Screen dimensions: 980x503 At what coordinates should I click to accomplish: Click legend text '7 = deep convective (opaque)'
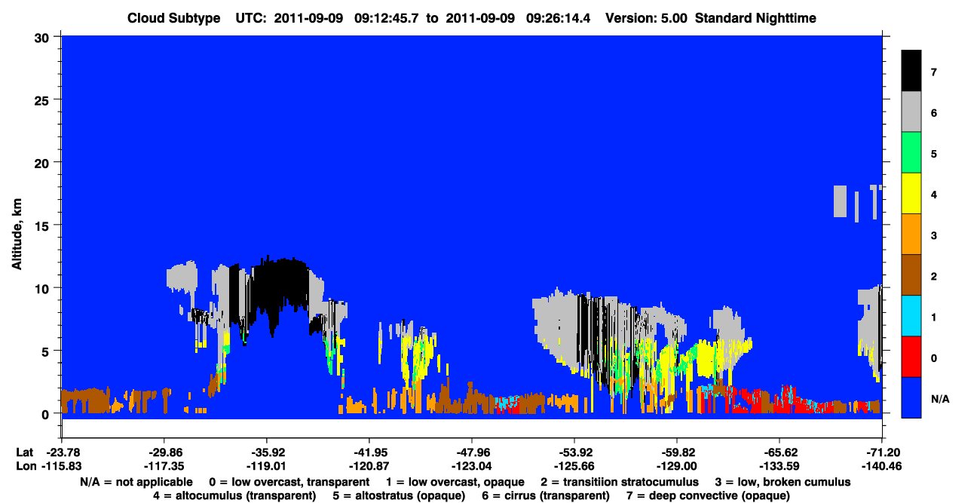click(x=707, y=495)
